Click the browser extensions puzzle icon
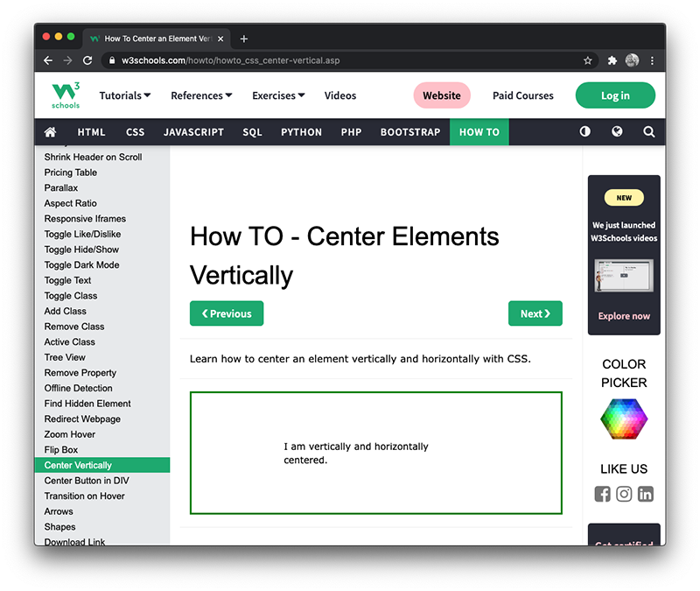700x591 pixels. tap(612, 60)
